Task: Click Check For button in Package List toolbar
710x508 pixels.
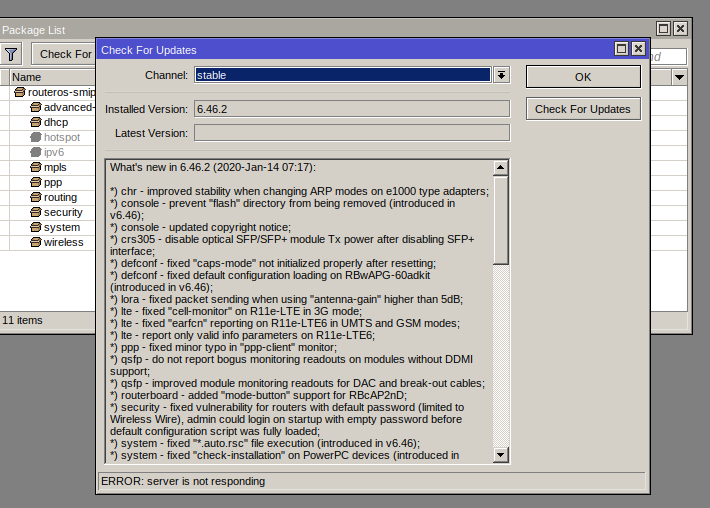Action: (x=64, y=54)
